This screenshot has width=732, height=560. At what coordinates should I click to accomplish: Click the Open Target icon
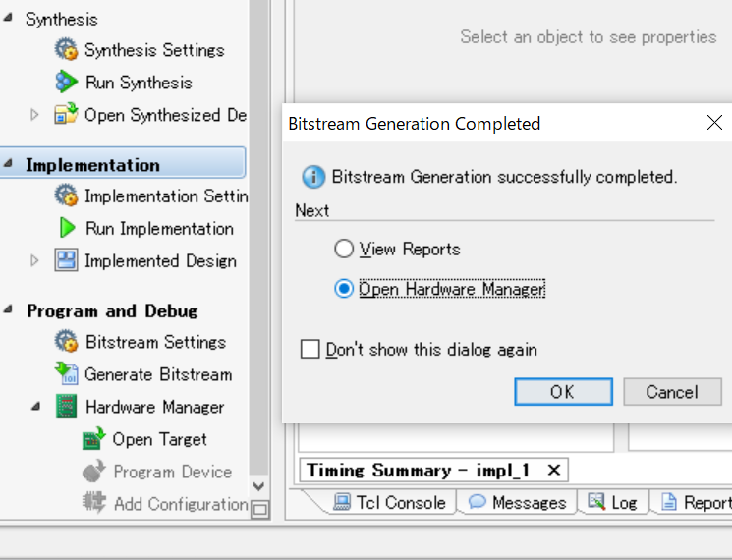[93, 439]
